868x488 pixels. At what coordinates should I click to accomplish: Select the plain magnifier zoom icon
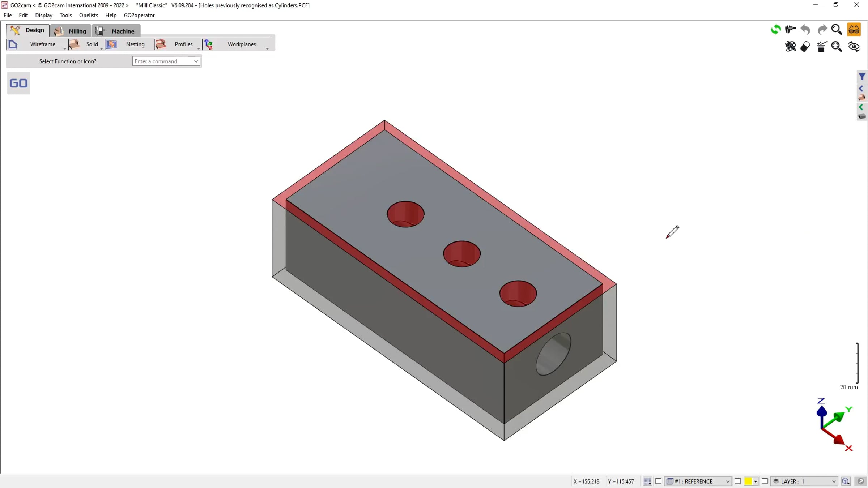tap(837, 29)
